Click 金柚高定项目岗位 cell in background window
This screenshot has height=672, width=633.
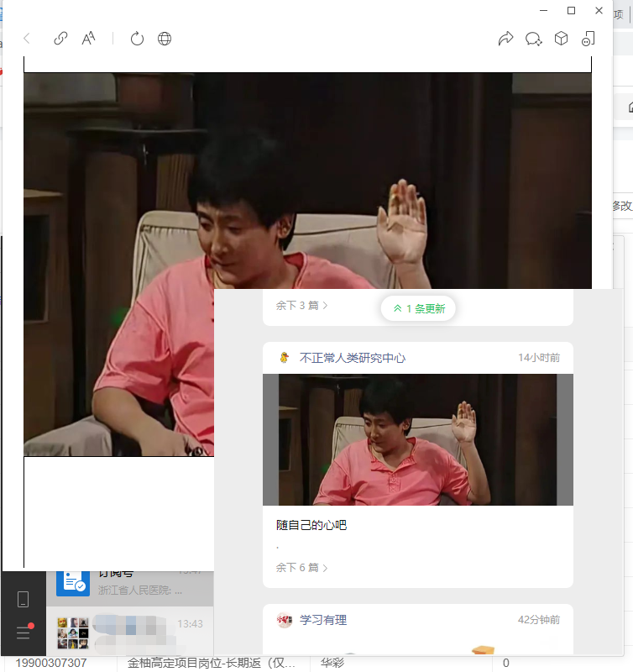(x=212, y=663)
